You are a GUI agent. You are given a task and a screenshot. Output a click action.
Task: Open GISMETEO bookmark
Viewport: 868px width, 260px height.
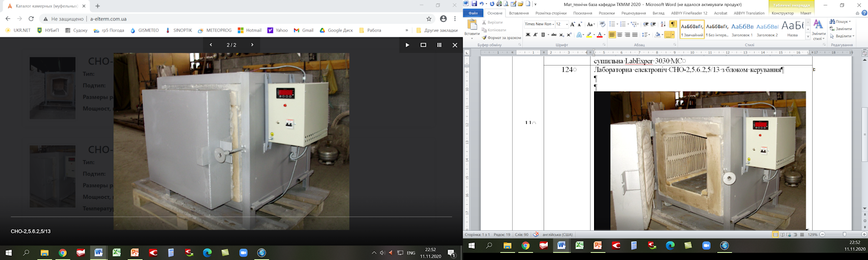[144, 30]
